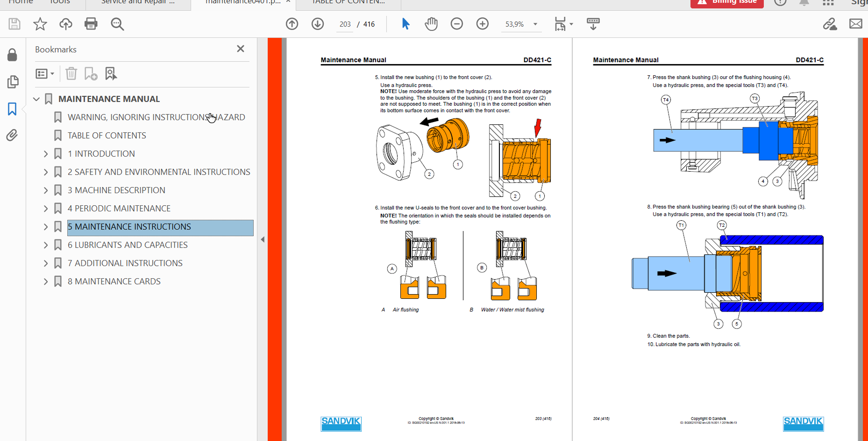Select the 3 MACHINE DESCRIPTION bookmark
This screenshot has width=868, height=441.
pos(116,190)
